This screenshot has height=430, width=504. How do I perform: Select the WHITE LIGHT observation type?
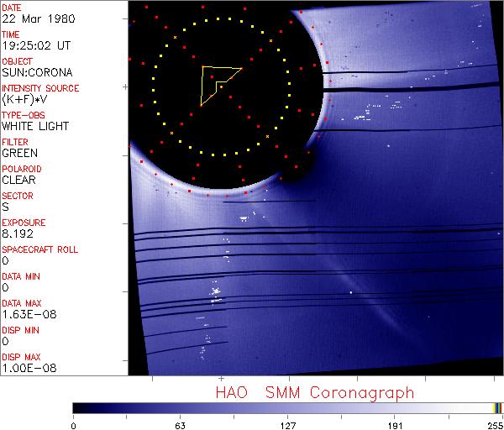coord(34,126)
